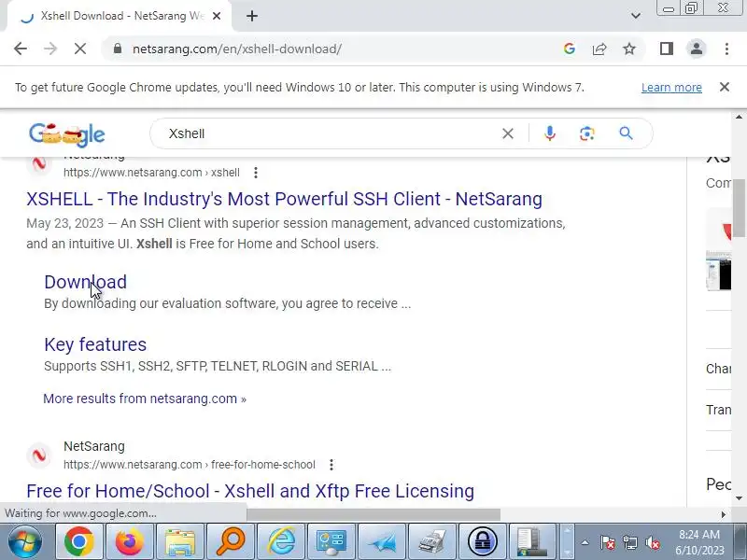
Task: Open network status tray icon
Action: coord(629,542)
